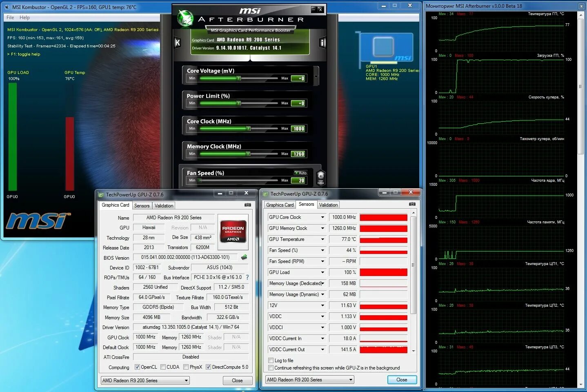
Task: Open Kombustor via the K side button
Action: tap(178, 42)
